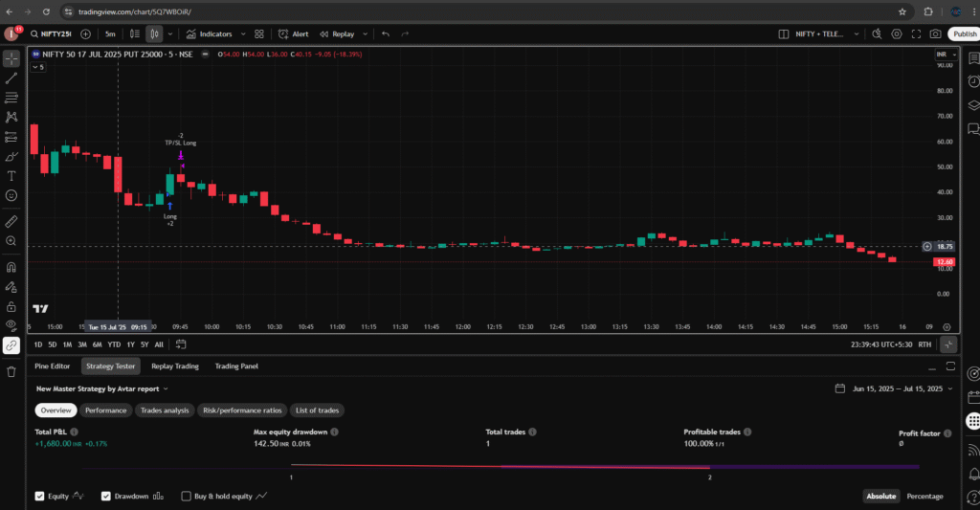980x510 pixels.
Task: Bookmark this page with star icon
Action: tap(902, 11)
